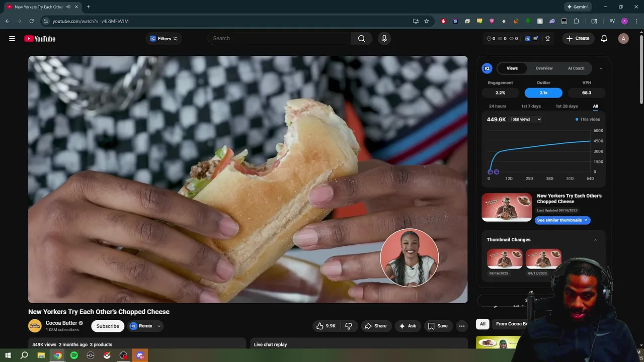Open Spotify from the taskbar
The image size is (644, 362).
(74, 355)
